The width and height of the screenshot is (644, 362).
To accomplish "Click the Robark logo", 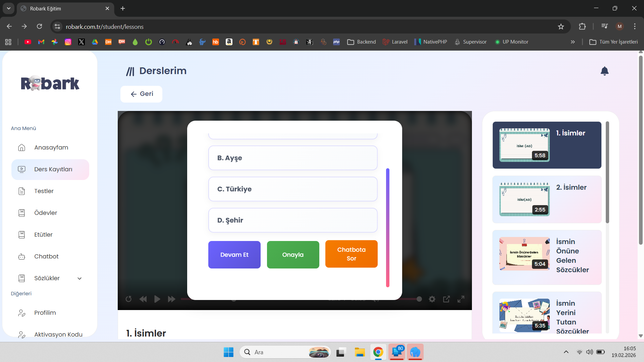I will pyautogui.click(x=50, y=83).
